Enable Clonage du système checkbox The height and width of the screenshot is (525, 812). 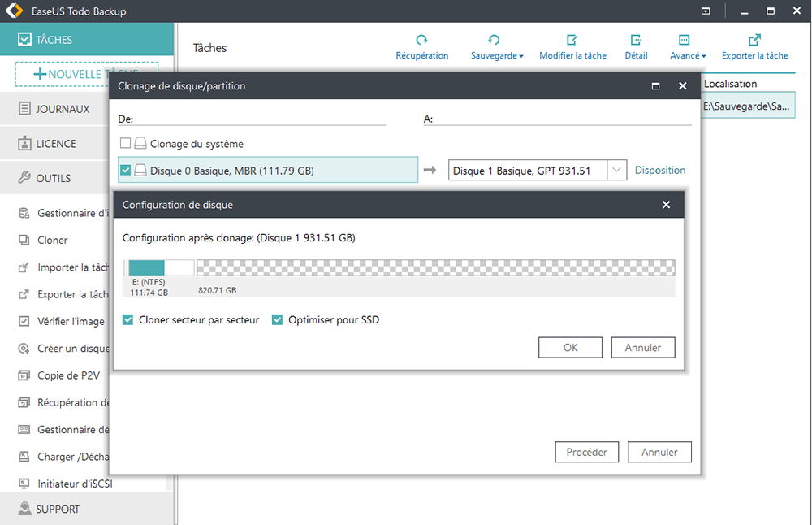(125, 143)
